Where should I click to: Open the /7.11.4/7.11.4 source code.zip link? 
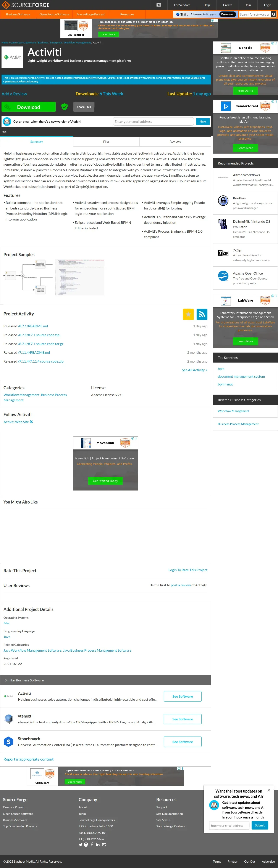click(40, 361)
